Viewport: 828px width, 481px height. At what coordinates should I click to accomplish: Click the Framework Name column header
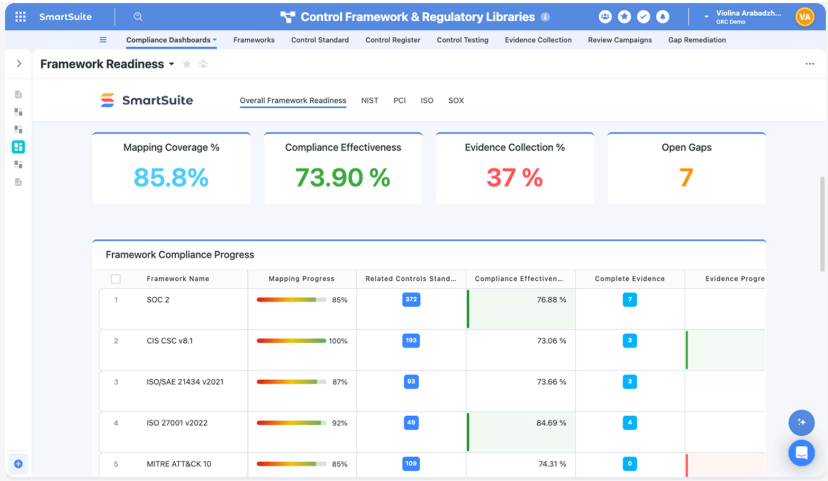[x=178, y=279]
